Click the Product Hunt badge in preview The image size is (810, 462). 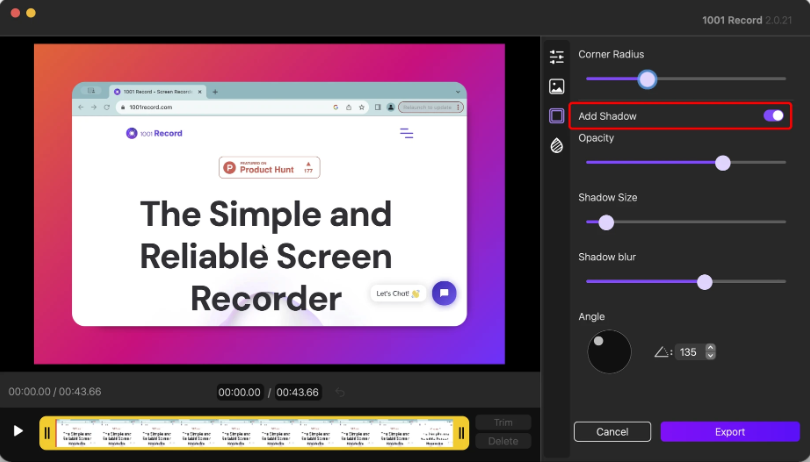tap(269, 168)
